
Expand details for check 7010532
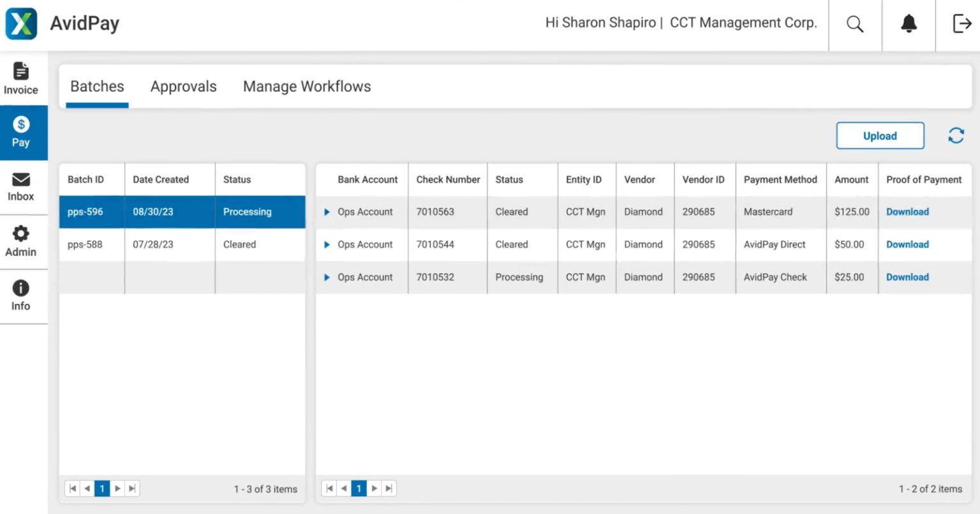(327, 277)
